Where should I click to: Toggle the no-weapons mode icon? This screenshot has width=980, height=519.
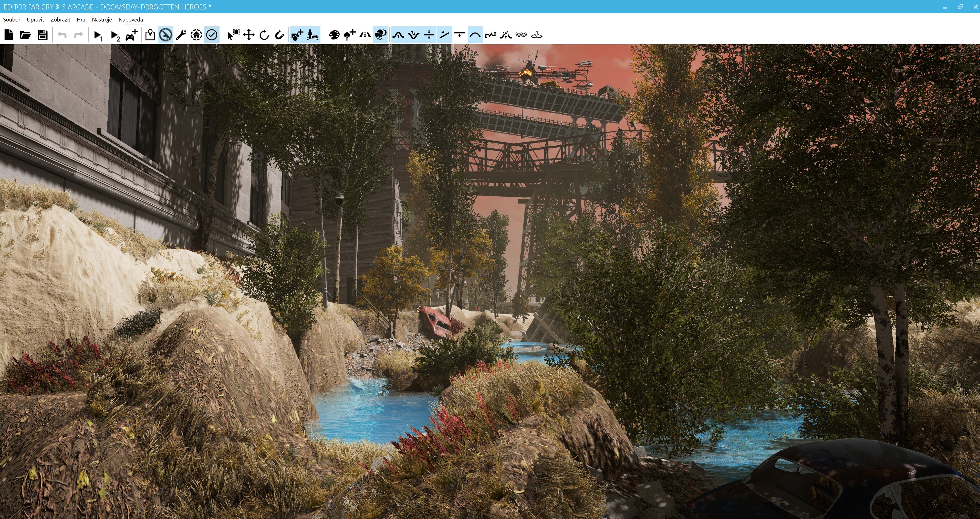[x=165, y=35]
